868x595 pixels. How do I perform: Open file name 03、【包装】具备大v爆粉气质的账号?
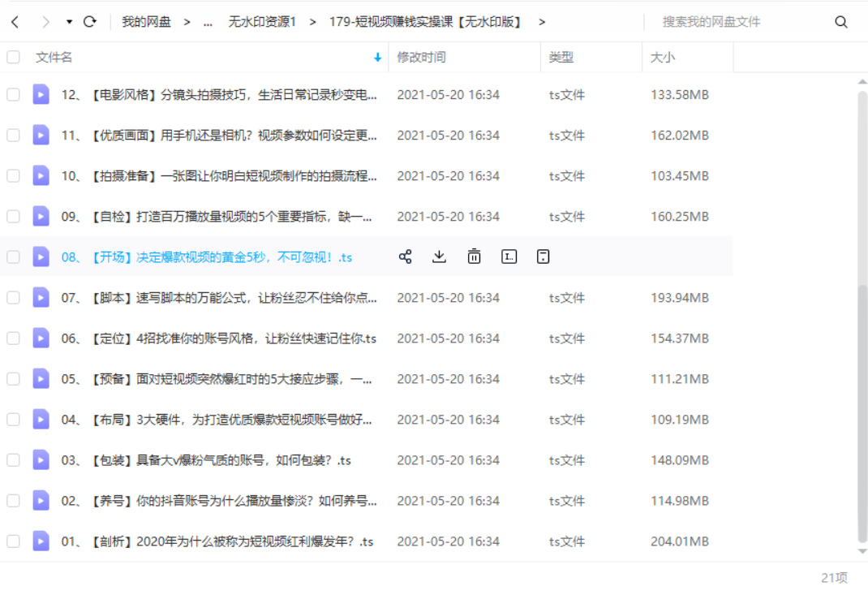click(206, 459)
